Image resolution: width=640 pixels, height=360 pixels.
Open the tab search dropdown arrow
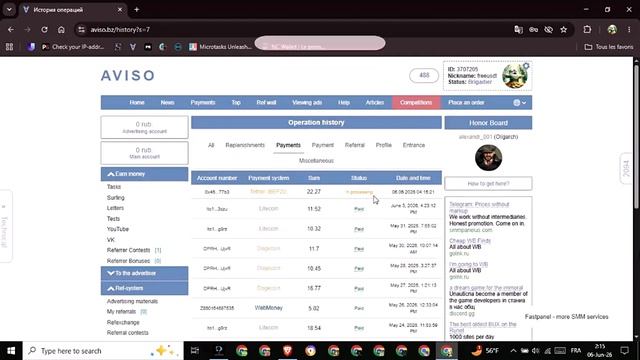[x=9, y=9]
